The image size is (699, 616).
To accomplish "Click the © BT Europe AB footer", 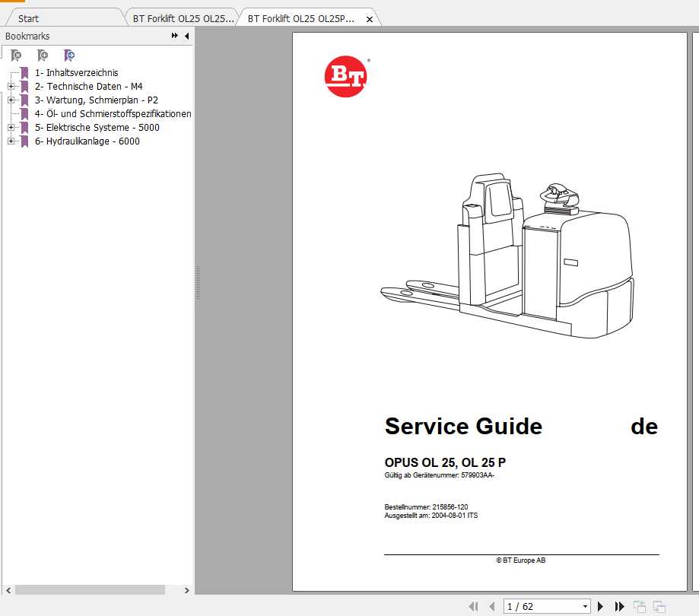I will click(521, 560).
